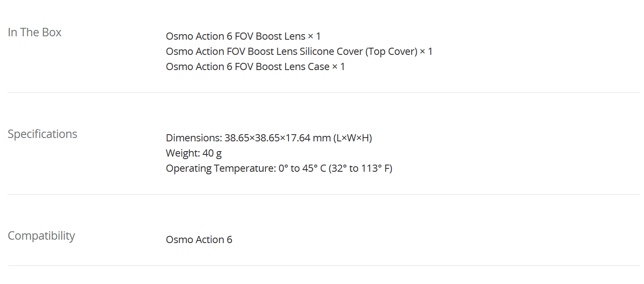
Task: Click "× 1" quantity after Lens Case
Action: (x=339, y=67)
